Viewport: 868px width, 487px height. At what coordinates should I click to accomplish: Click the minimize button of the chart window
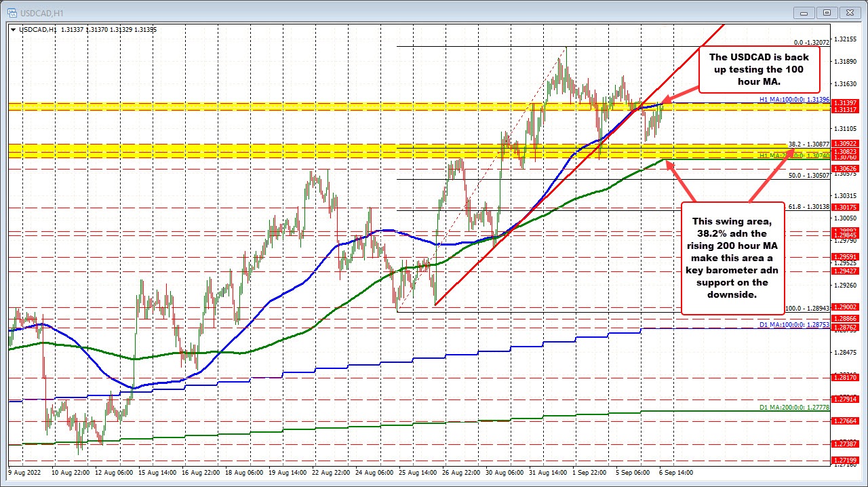click(803, 12)
